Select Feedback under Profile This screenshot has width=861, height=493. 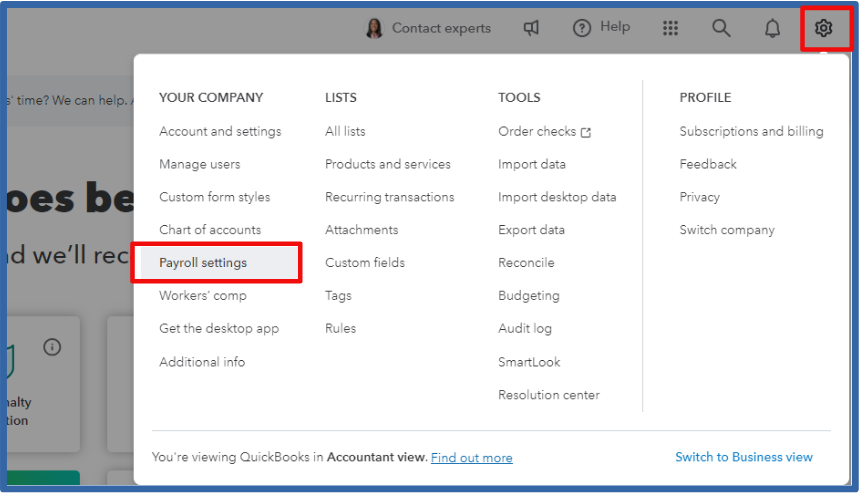coord(708,164)
